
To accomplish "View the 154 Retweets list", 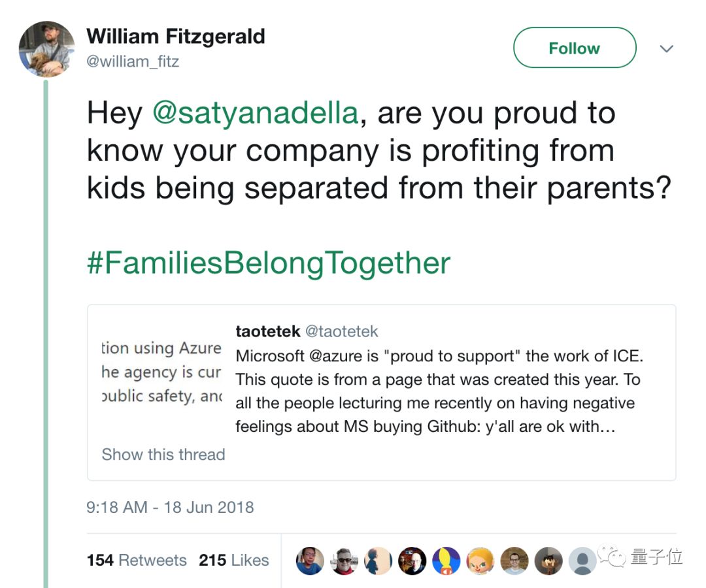I will (137, 560).
